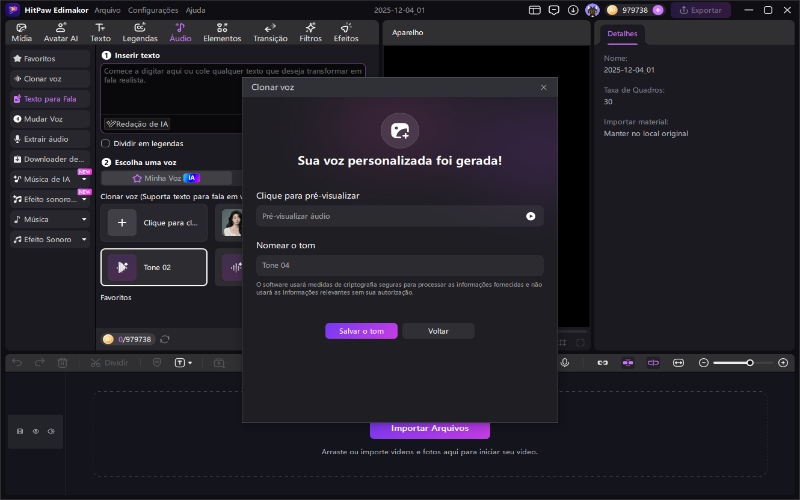Screen dimensions: 800x500
Task: Enable Dividir em legendas checkbox
Action: click(x=106, y=143)
